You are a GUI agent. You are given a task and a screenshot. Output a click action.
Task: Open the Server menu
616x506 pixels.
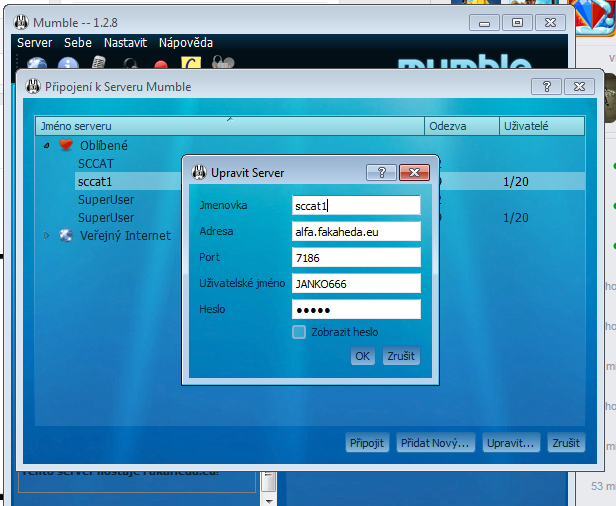(x=34, y=43)
